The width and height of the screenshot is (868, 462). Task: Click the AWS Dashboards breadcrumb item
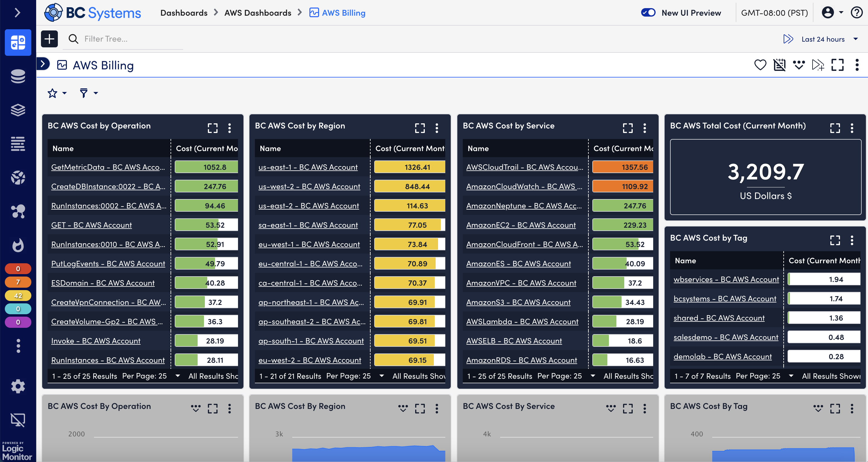[258, 12]
